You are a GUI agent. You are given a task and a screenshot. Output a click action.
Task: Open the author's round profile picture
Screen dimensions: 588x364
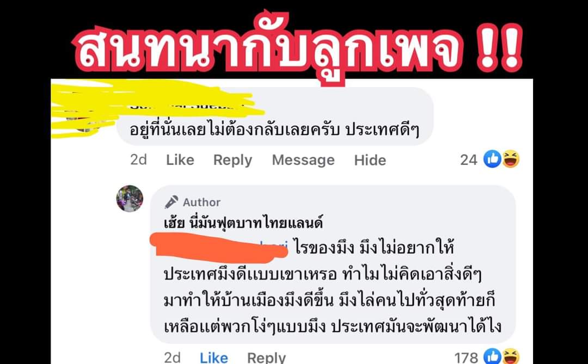pyautogui.click(x=130, y=198)
